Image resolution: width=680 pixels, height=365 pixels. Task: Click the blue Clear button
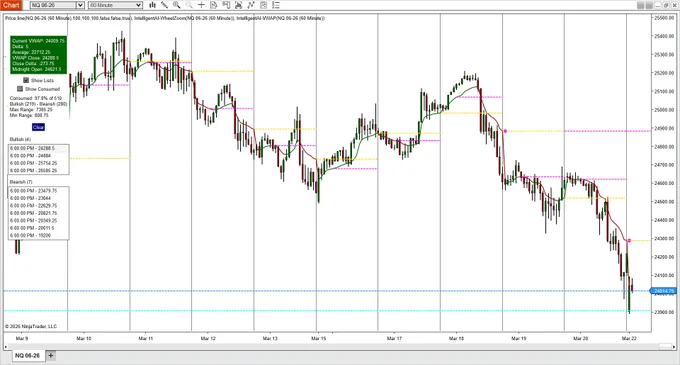point(38,127)
